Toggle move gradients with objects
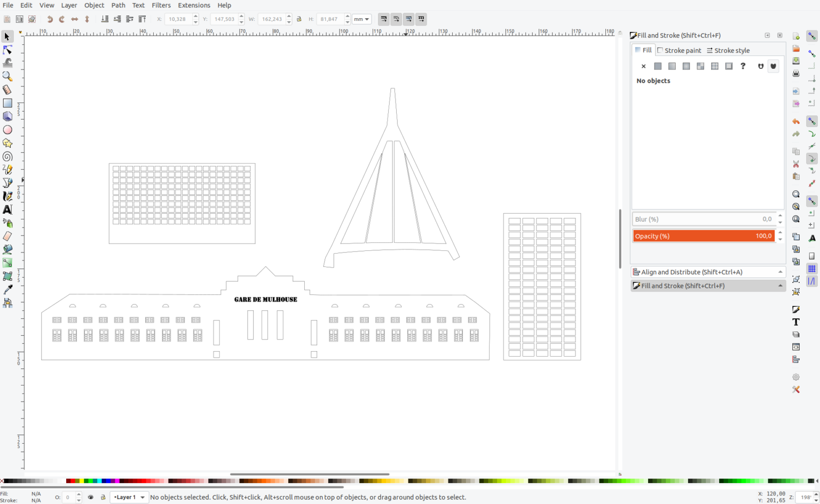This screenshot has height=504, width=820. point(408,19)
